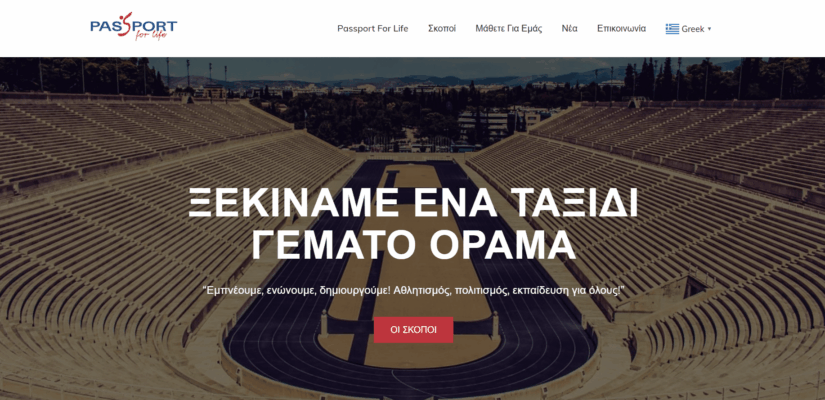Open the Μάθετε Για Εμάς page

(509, 28)
